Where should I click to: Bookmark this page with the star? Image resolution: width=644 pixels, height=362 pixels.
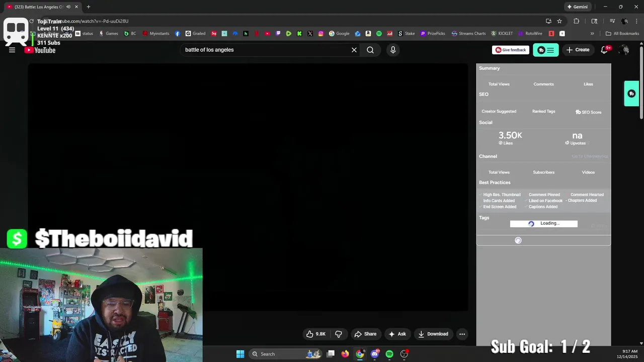click(x=559, y=21)
